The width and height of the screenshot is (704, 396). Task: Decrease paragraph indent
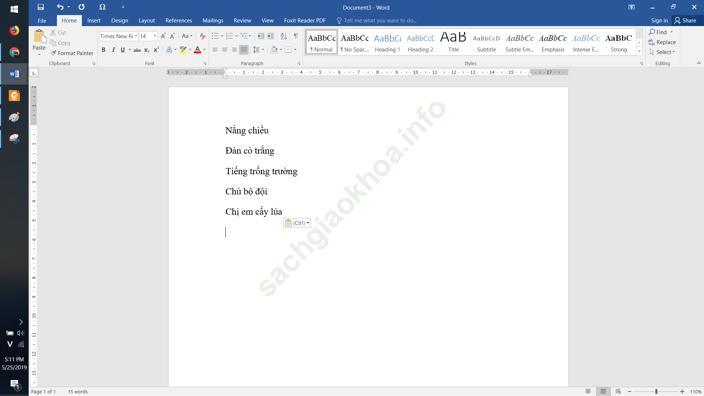point(261,36)
